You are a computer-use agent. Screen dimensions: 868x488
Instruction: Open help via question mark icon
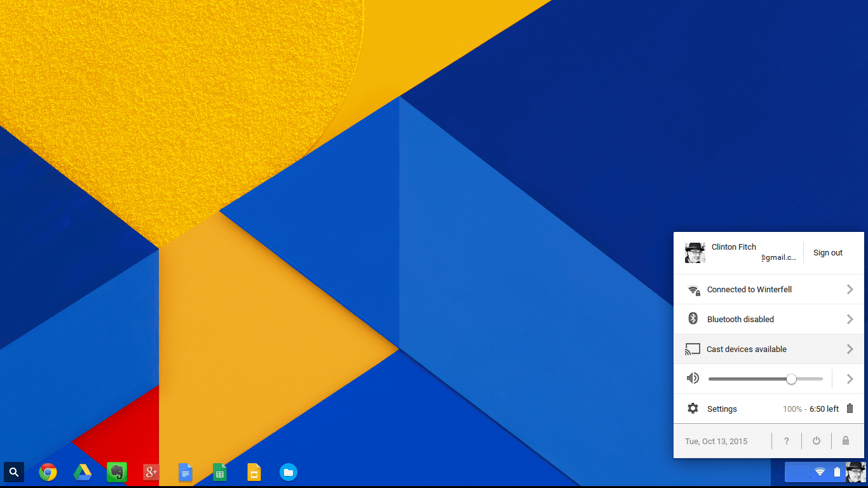point(787,441)
